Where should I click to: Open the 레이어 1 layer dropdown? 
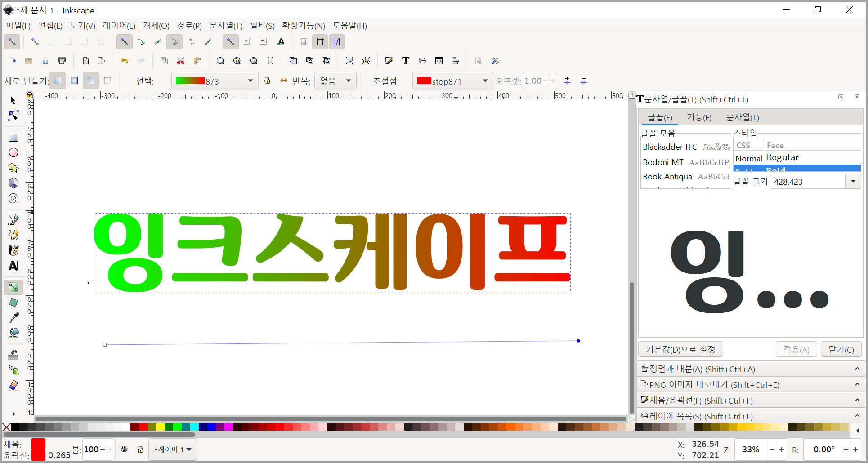click(173, 449)
